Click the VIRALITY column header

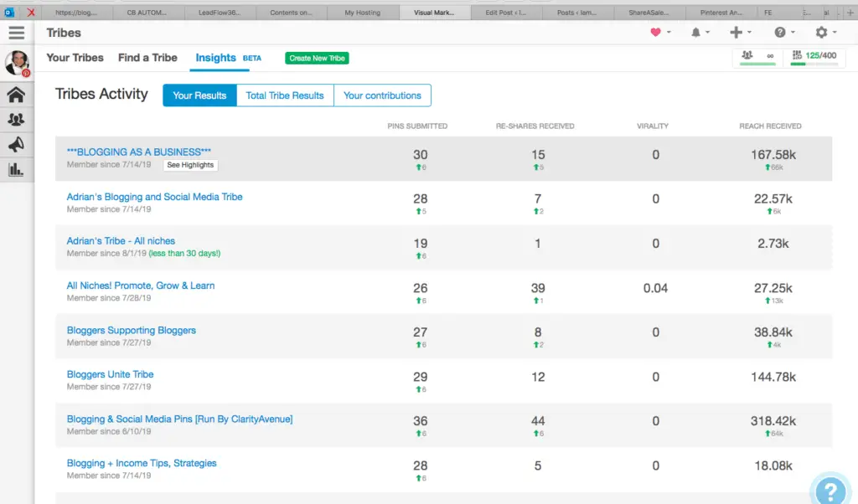653,126
